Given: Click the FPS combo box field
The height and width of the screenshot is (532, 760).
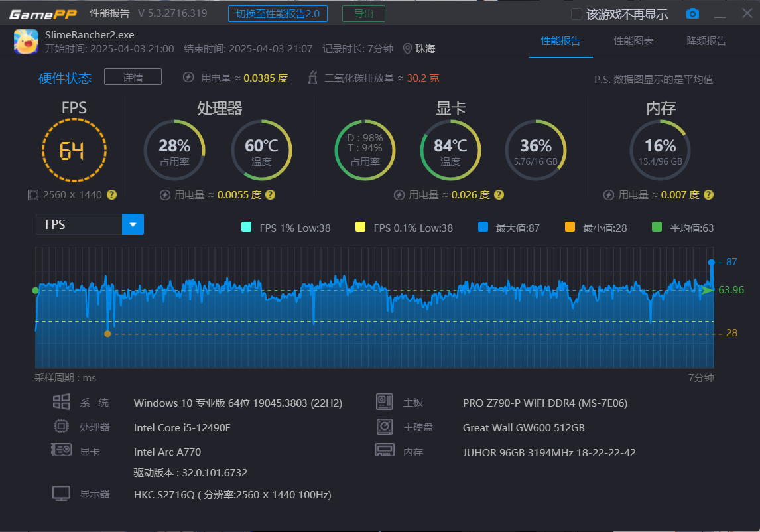Looking at the screenshot, I should pyautogui.click(x=90, y=224).
